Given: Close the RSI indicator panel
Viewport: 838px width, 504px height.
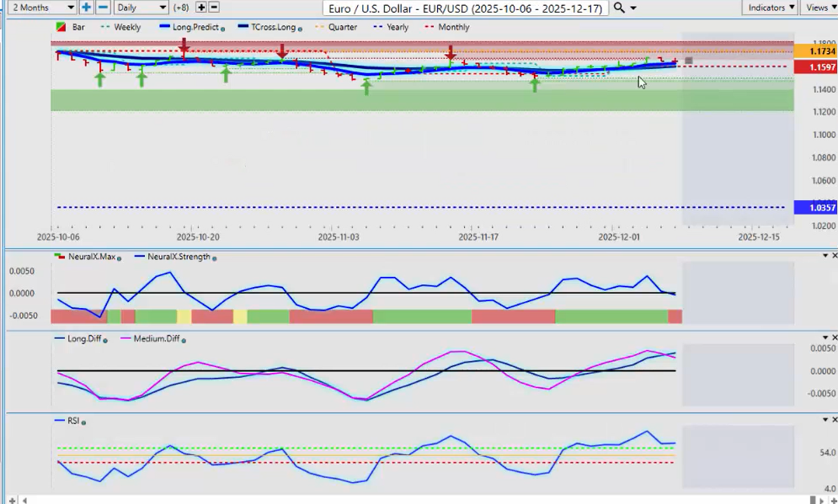Looking at the screenshot, I should (834, 419).
